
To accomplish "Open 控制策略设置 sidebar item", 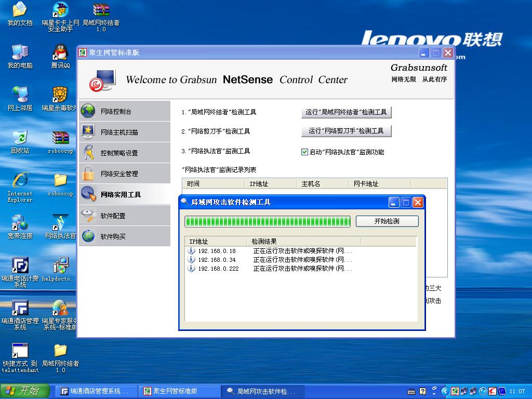I will 125,153.
